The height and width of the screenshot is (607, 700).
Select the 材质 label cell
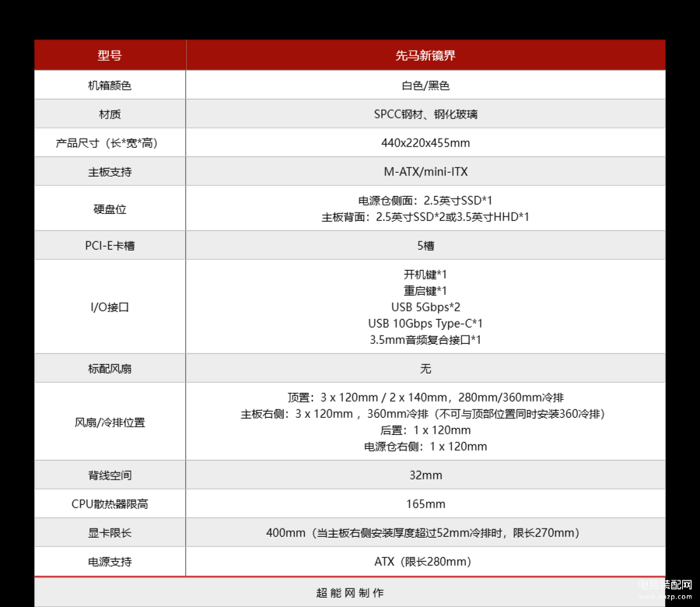[110, 114]
